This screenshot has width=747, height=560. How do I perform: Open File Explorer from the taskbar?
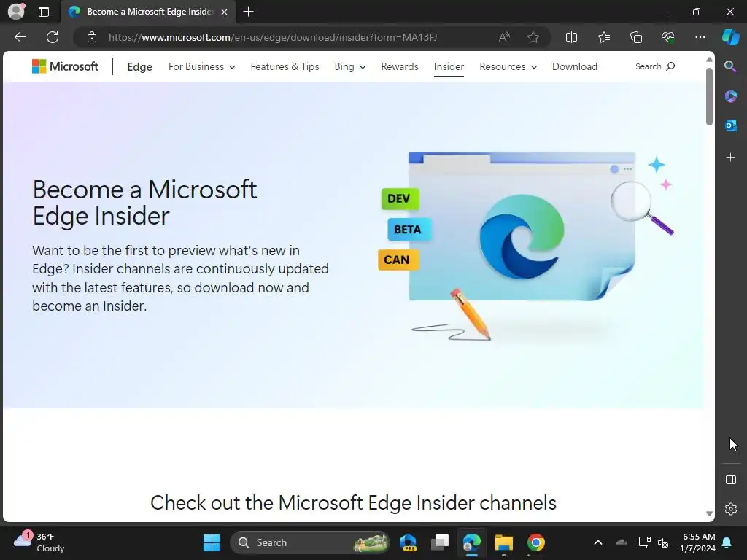click(503, 542)
